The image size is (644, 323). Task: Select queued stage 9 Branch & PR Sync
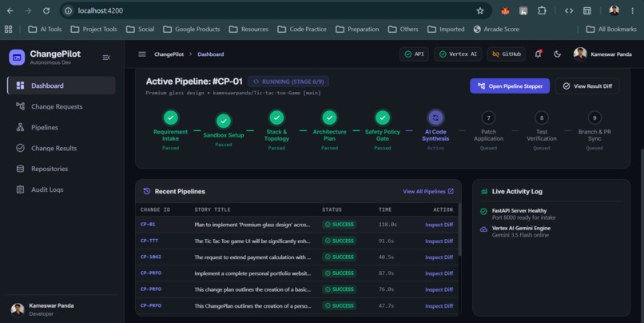(594, 118)
